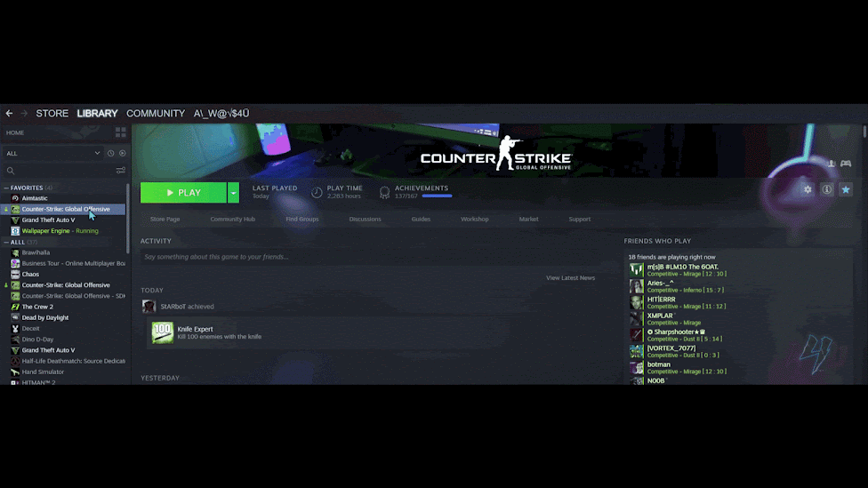Screen dimensions: 868x488
Task: Open advanced filter options icon
Action: (x=120, y=171)
